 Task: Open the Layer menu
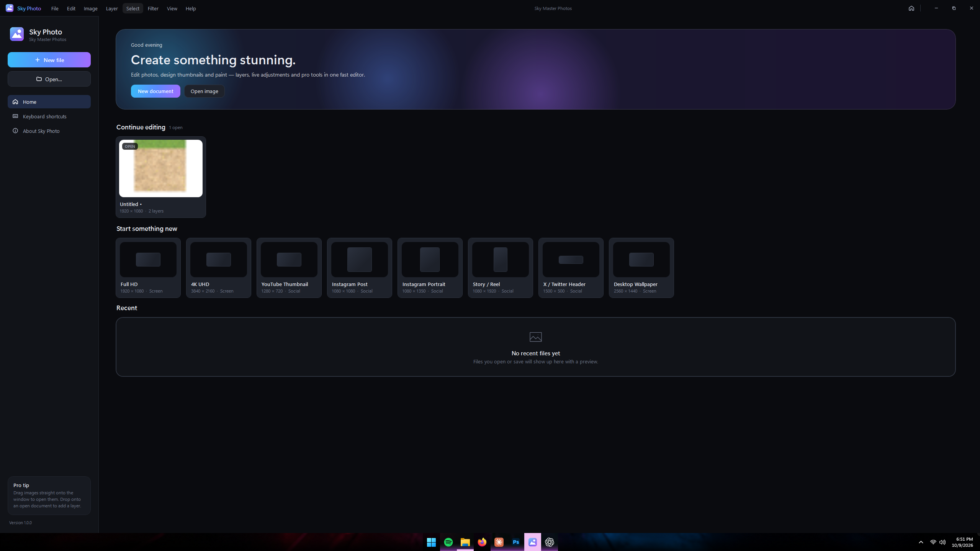(x=111, y=8)
